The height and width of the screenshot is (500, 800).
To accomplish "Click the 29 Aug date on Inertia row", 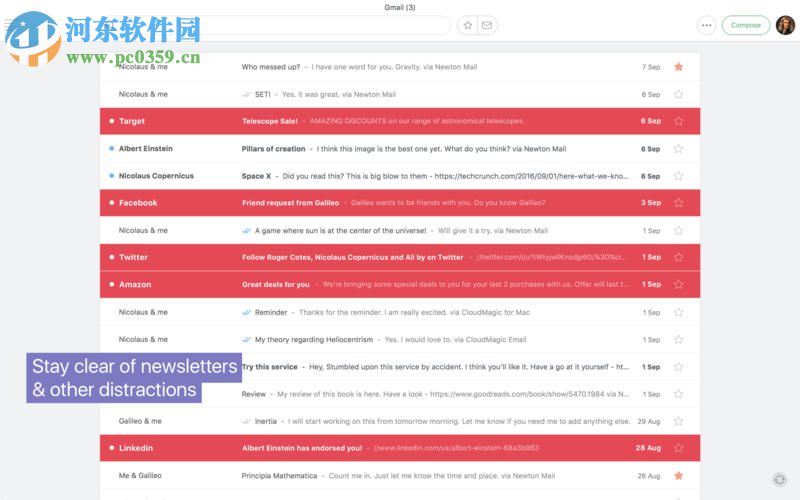I will click(648, 421).
